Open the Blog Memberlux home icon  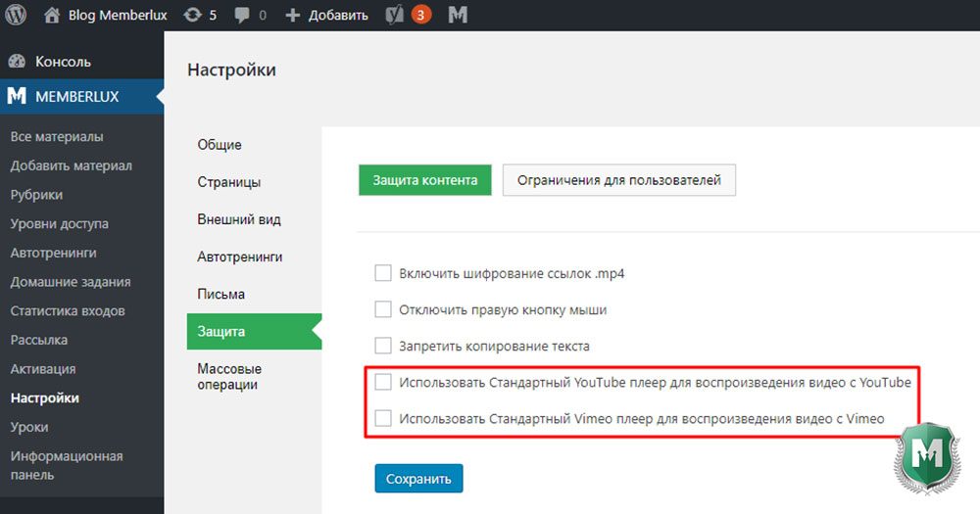52,15
